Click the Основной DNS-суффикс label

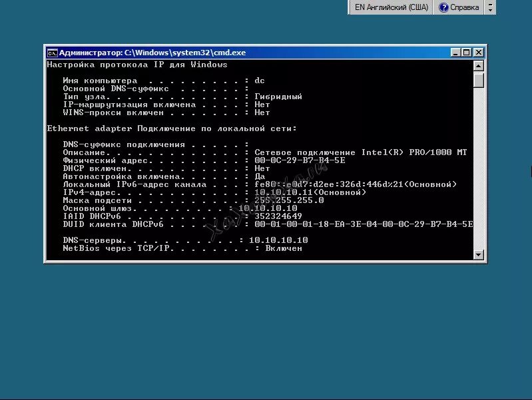click(x=116, y=89)
